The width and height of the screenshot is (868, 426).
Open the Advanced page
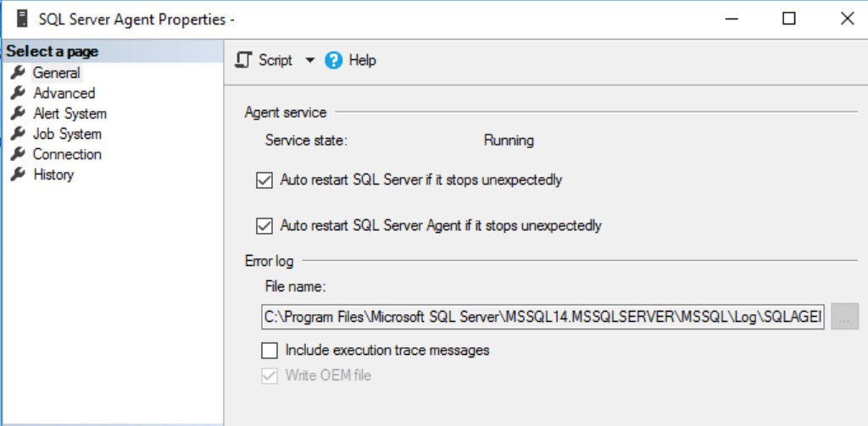click(x=64, y=93)
